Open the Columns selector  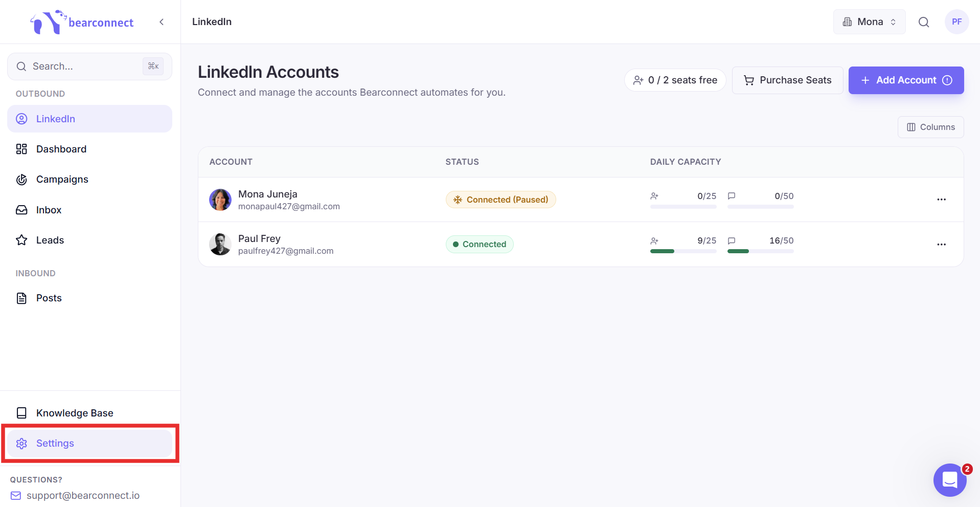coord(930,127)
